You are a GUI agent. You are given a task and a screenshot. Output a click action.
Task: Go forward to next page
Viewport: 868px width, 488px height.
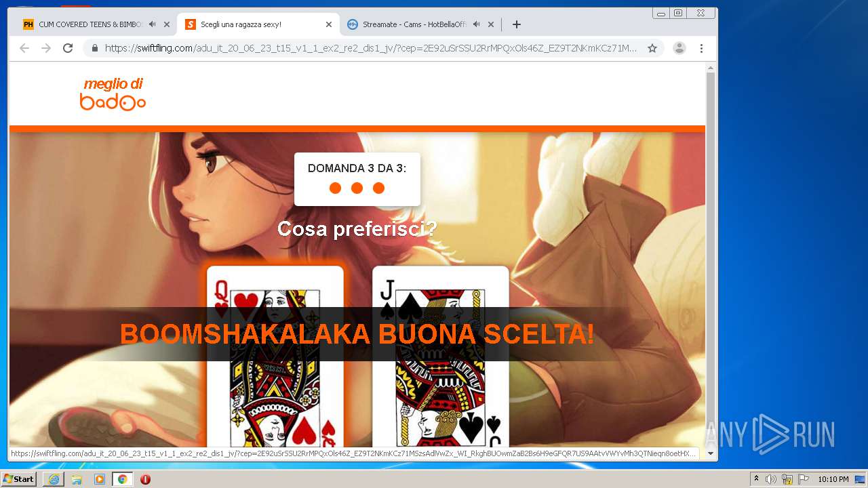(x=46, y=48)
